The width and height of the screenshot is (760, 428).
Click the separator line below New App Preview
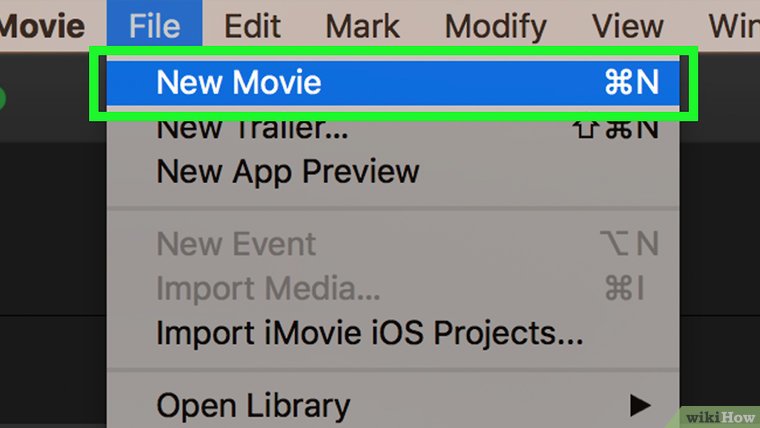pos(392,208)
